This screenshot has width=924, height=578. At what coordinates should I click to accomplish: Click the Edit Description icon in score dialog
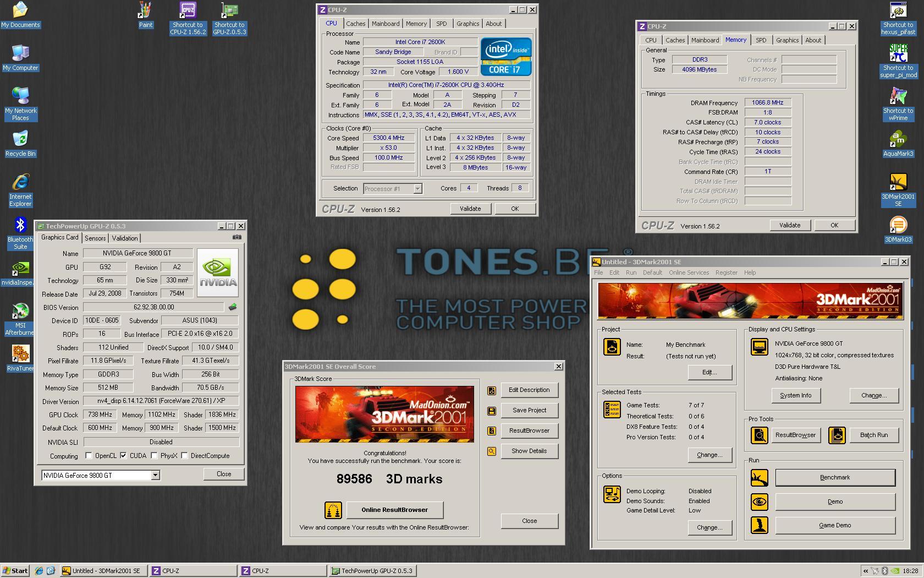click(x=491, y=390)
